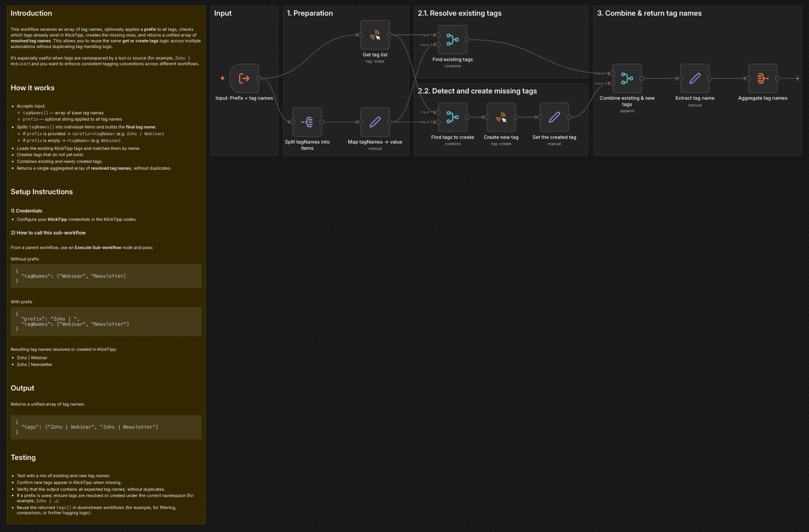Click the orange lightning bolt trigger indicator
This screenshot has width=809, height=532.
pyautogui.click(x=222, y=78)
